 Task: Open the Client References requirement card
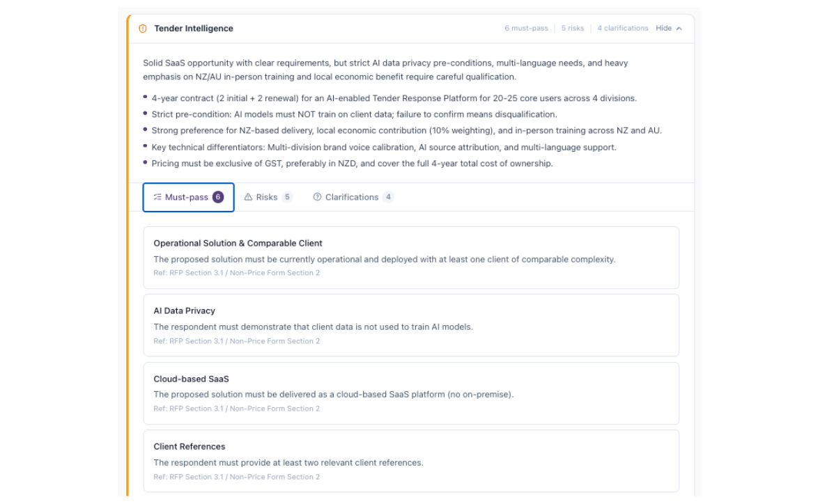click(411, 461)
